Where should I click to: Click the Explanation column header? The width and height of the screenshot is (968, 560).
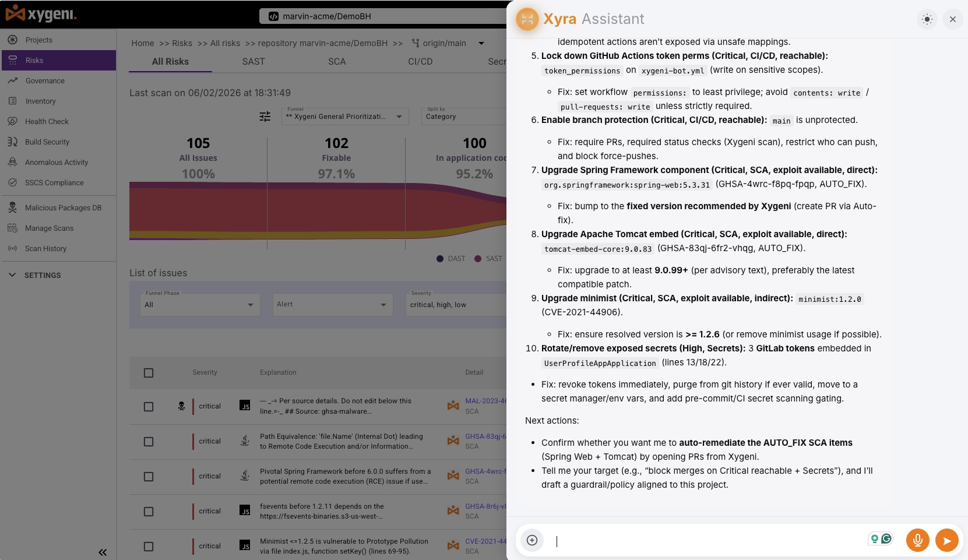click(278, 372)
